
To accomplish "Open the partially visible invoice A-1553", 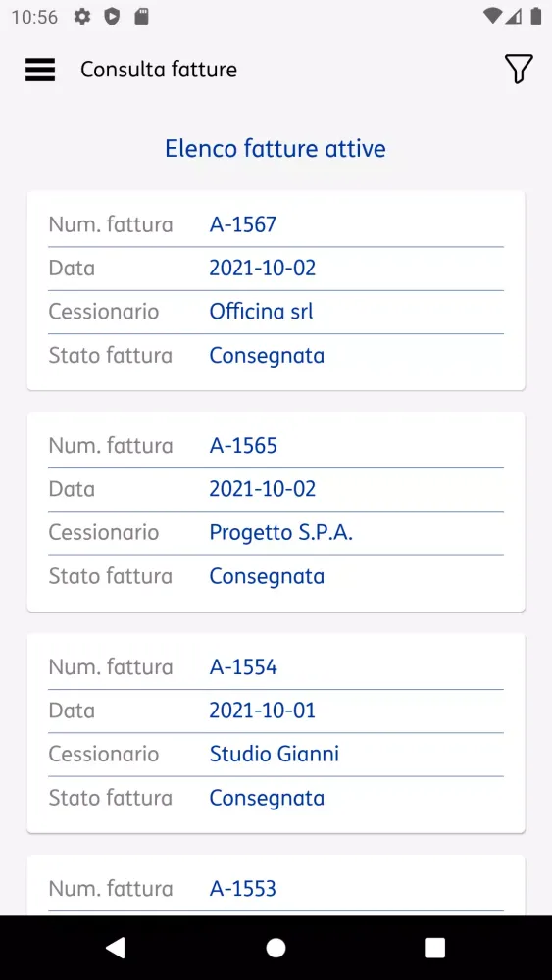I will 276,885.
